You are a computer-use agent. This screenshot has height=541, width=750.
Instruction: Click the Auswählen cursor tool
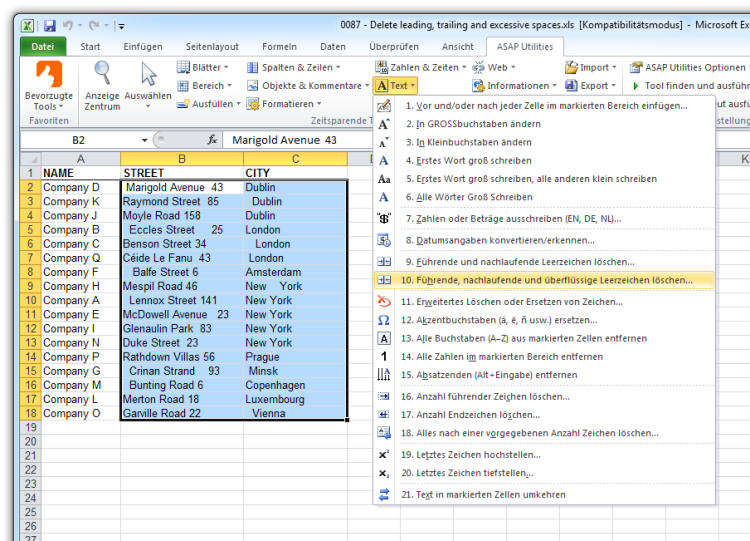point(148,75)
